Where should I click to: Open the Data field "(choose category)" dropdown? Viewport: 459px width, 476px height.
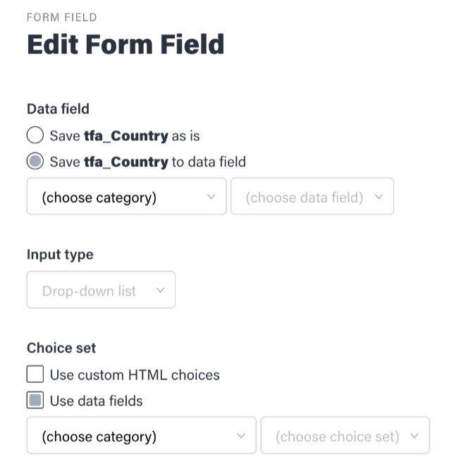126,197
